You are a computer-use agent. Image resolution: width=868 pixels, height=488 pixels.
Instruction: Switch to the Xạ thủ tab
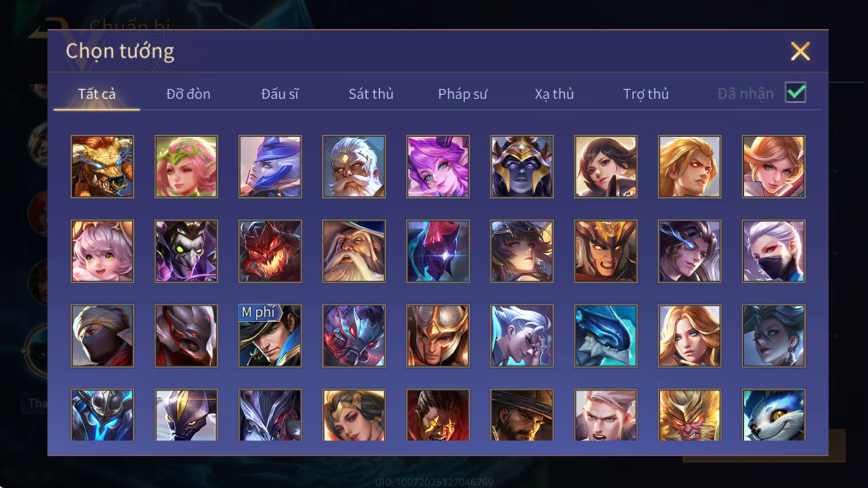pos(554,94)
